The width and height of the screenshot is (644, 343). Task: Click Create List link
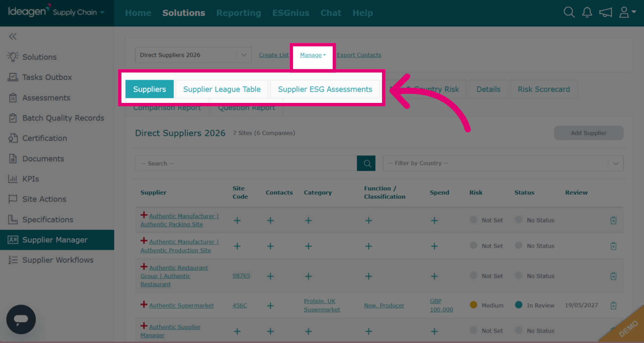pyautogui.click(x=274, y=55)
